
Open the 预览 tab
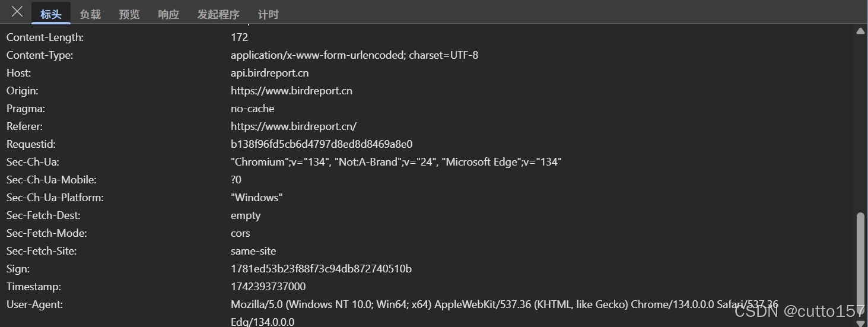[129, 14]
